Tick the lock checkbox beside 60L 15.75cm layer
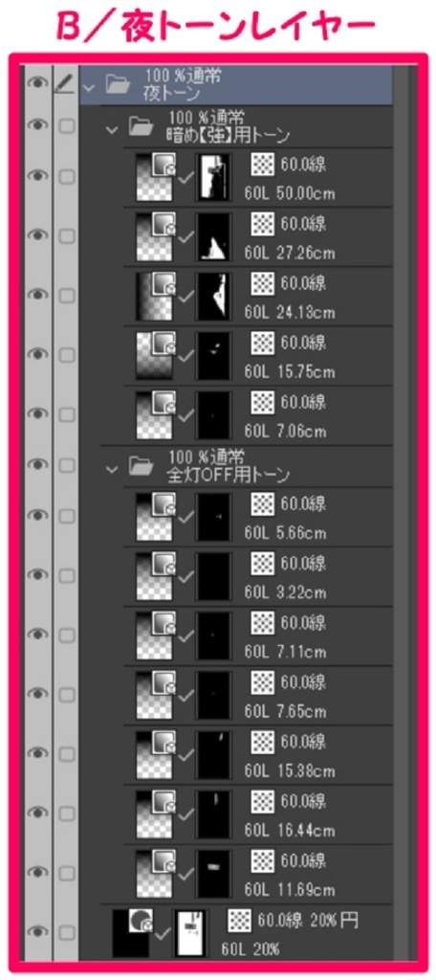The width and height of the screenshot is (436, 980). pos(66,354)
